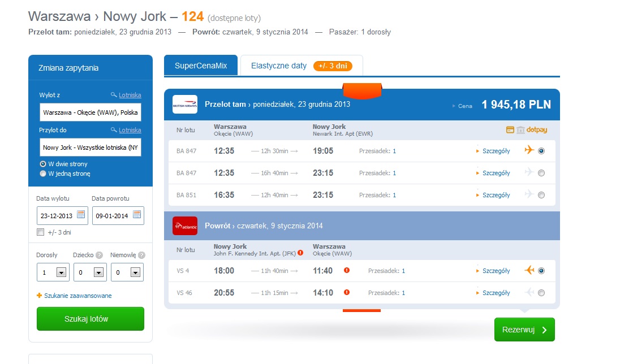Select the 12:35 flight arriving 23:15

click(541, 173)
